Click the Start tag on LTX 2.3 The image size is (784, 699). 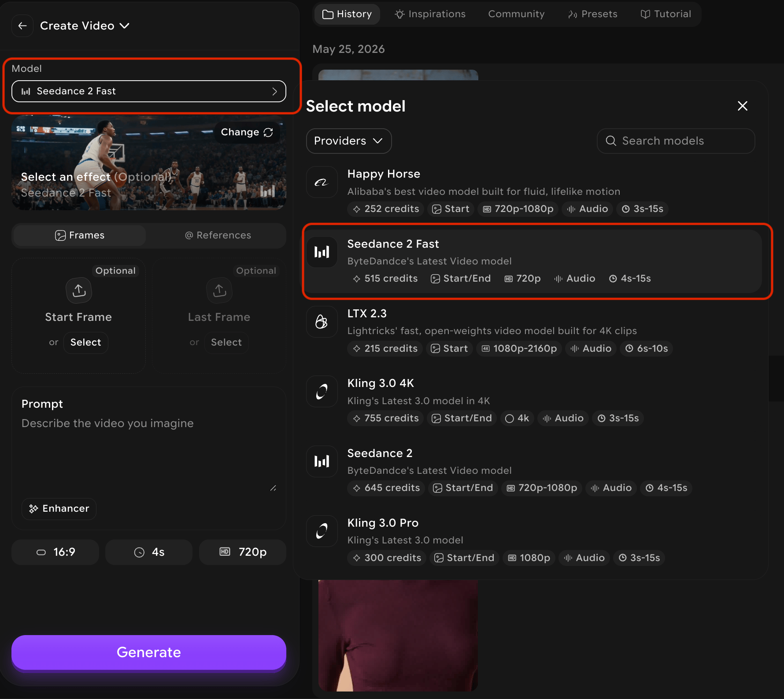coord(449,349)
